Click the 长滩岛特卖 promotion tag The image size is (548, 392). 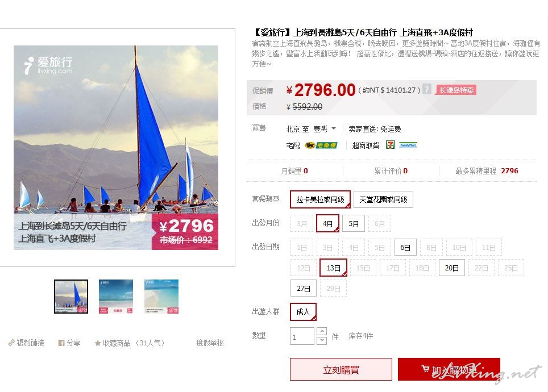[456, 90]
